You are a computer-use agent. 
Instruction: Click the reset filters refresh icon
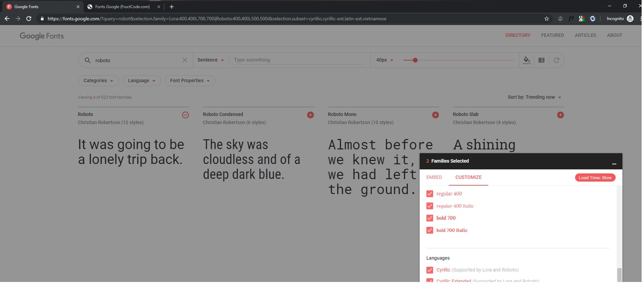[x=556, y=60]
